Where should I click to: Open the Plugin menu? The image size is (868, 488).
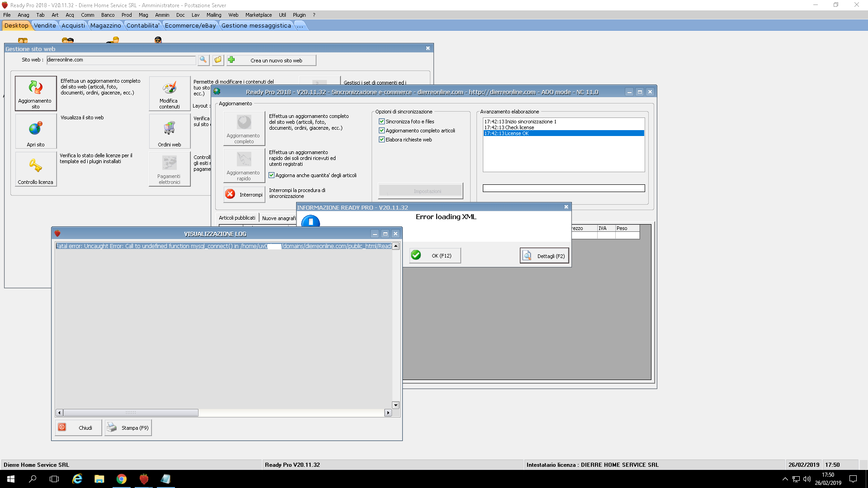point(299,15)
